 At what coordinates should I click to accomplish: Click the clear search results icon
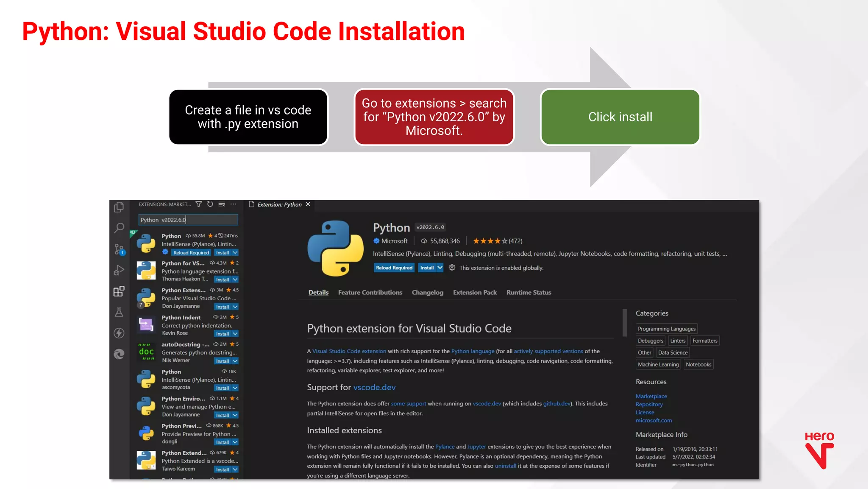(x=222, y=204)
